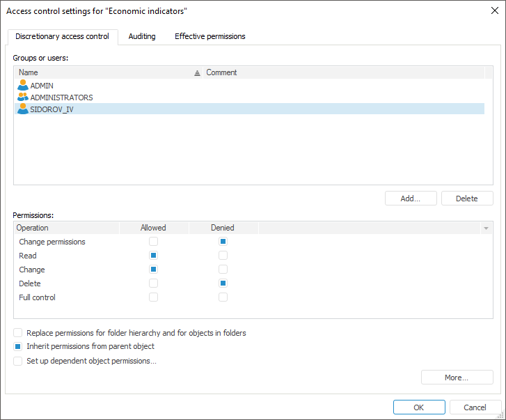Image resolution: width=506 pixels, height=420 pixels.
Task: Disable Inherit permissions from parent object
Action: point(18,346)
